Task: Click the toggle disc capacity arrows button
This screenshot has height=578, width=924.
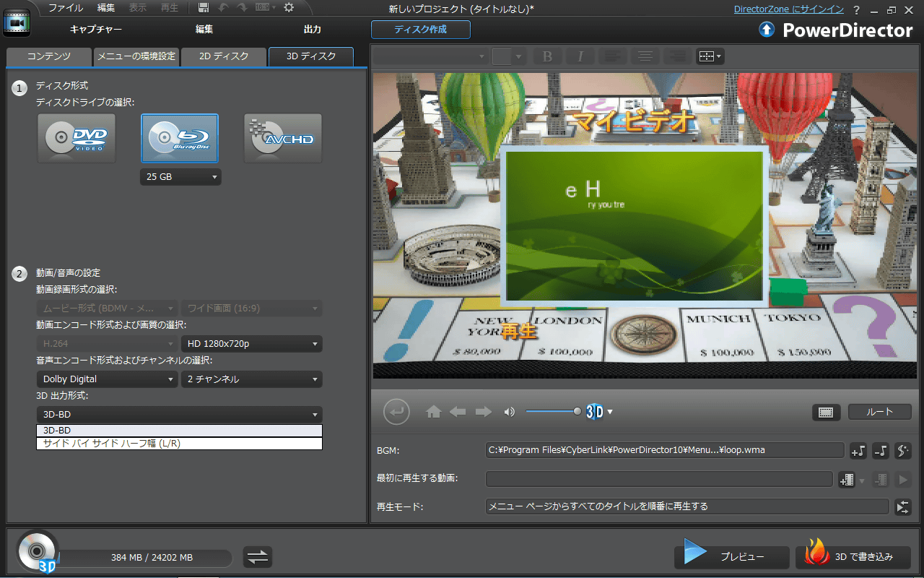Action: point(258,557)
